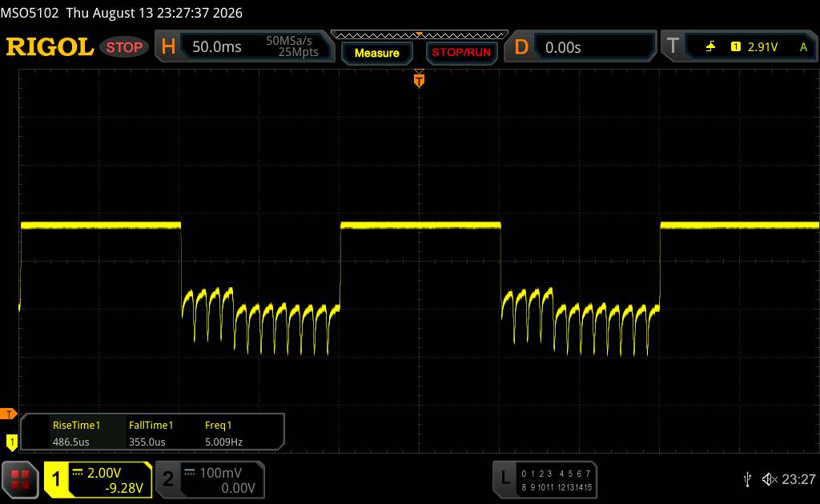Click the orange trigger position marker T
820x504 pixels.
click(419, 80)
